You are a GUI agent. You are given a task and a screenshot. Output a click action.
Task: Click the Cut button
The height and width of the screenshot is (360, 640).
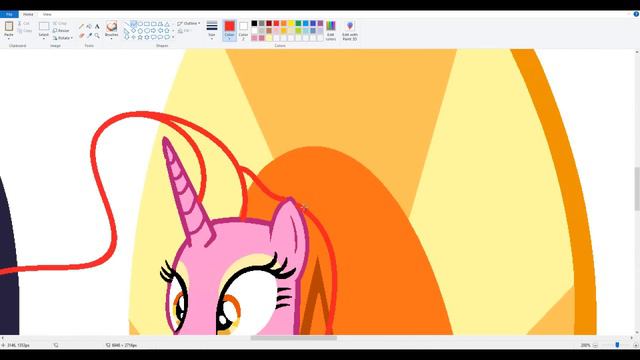24,24
